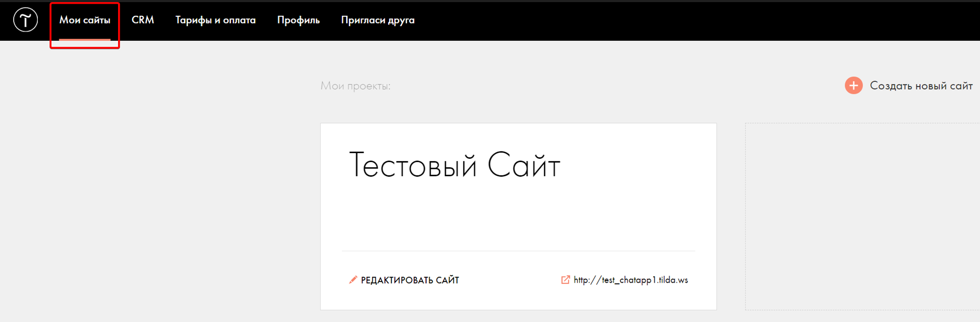
Task: Click the external link icon beside the URL
Action: pos(565,280)
